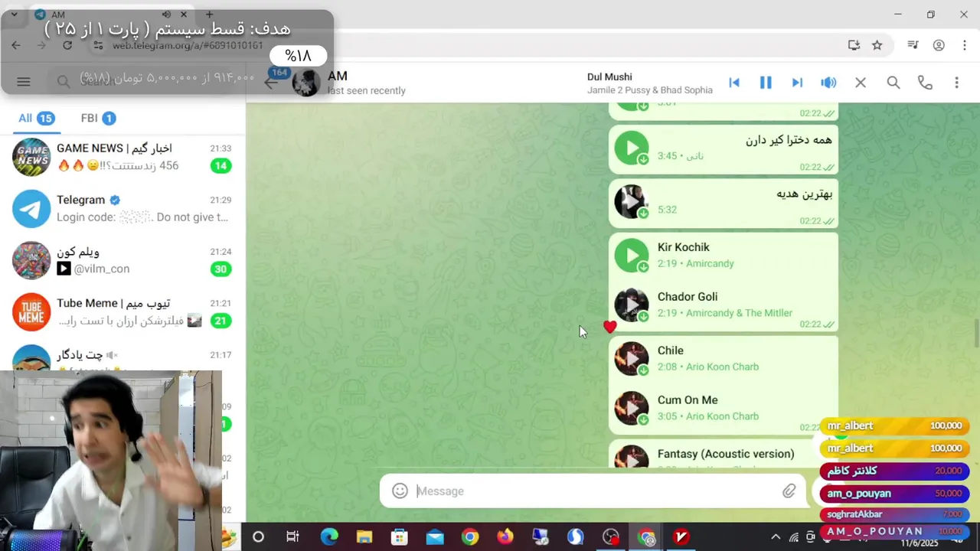This screenshot has height=551, width=980.
Task: Attach a file with the paperclip icon
Action: click(x=789, y=491)
